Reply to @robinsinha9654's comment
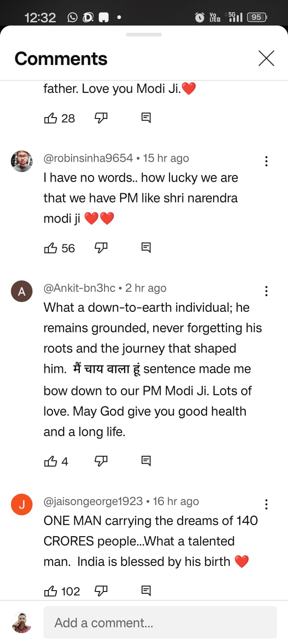The width and height of the screenshot is (288, 644). [146, 248]
